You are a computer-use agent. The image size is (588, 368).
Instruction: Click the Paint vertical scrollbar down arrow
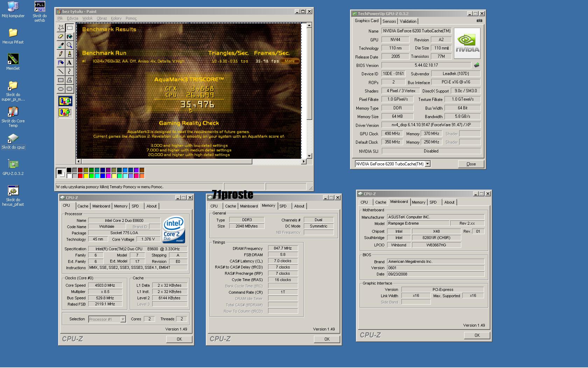tap(309, 156)
